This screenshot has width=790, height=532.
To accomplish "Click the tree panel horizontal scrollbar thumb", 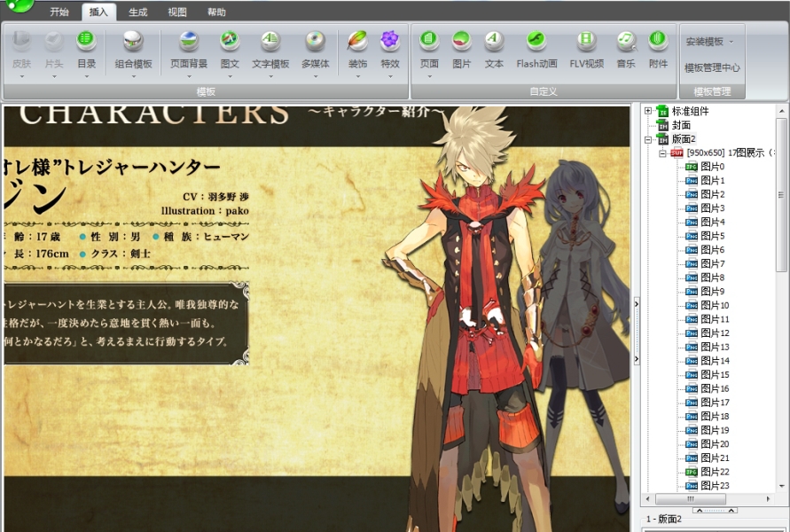I will tap(690, 498).
